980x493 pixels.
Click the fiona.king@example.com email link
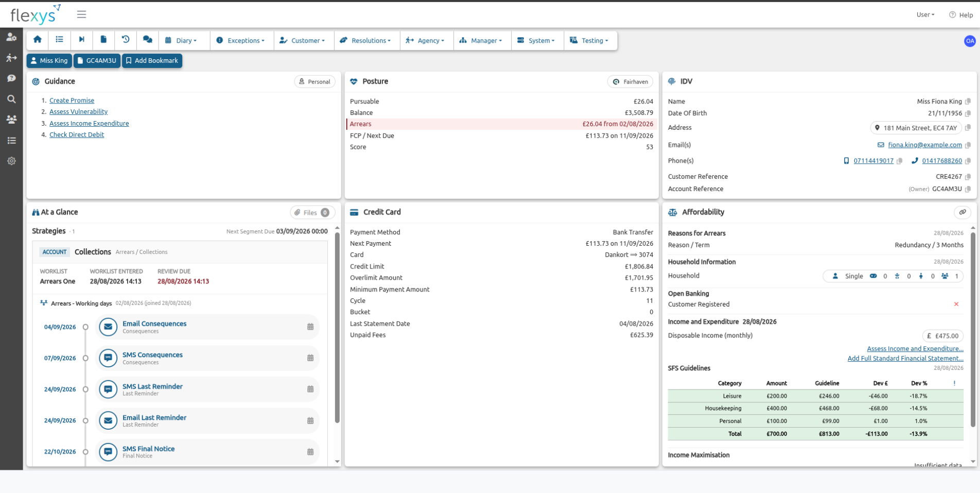(x=925, y=145)
